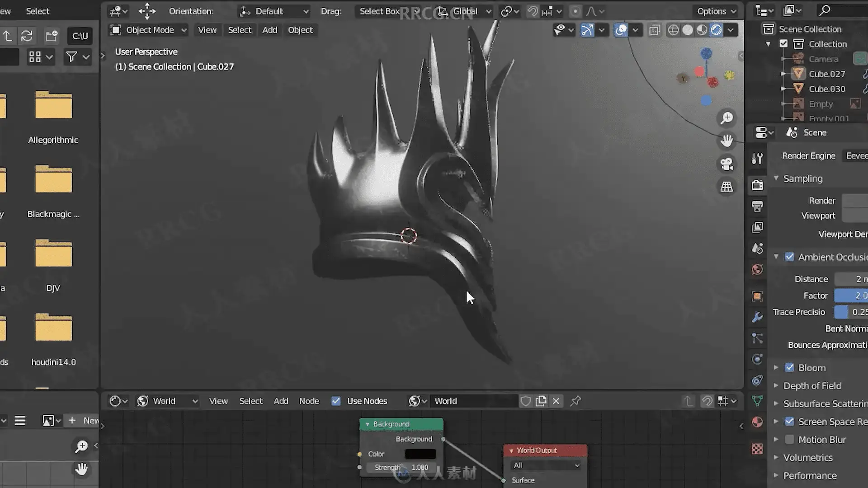Viewport: 868px width, 488px height.
Task: Click the Options button in header
Action: coord(716,11)
